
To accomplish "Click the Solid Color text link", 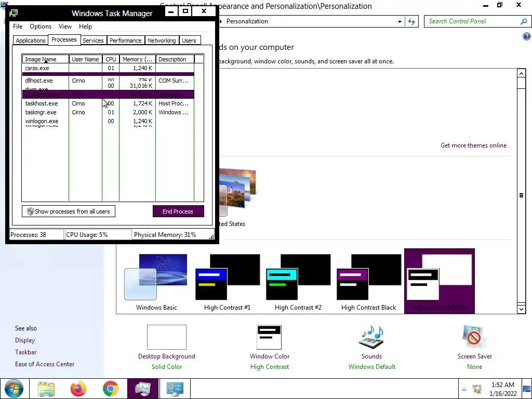I will [167, 367].
